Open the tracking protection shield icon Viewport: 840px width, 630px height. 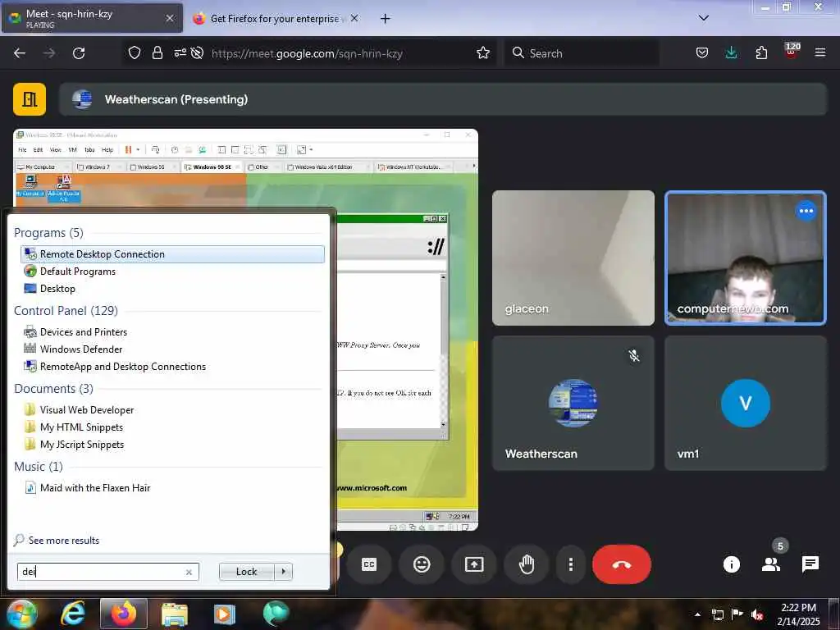[x=135, y=53]
